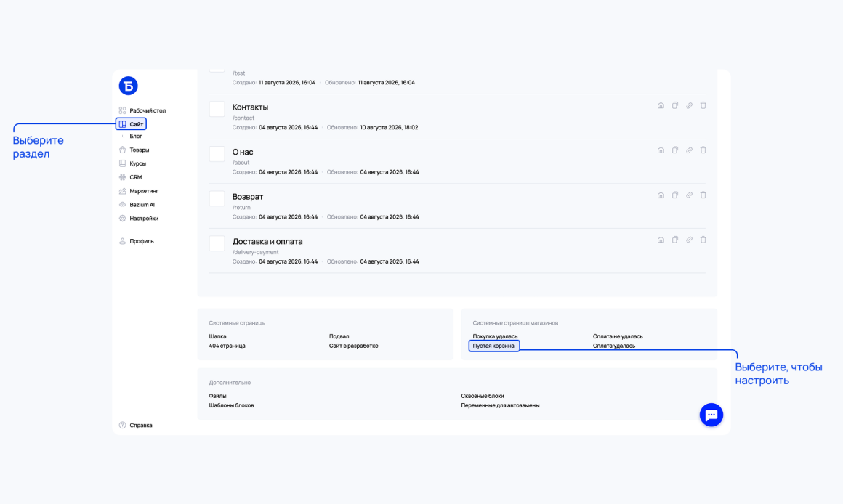
Task: Click the Bazium logo
Action: [x=129, y=86]
